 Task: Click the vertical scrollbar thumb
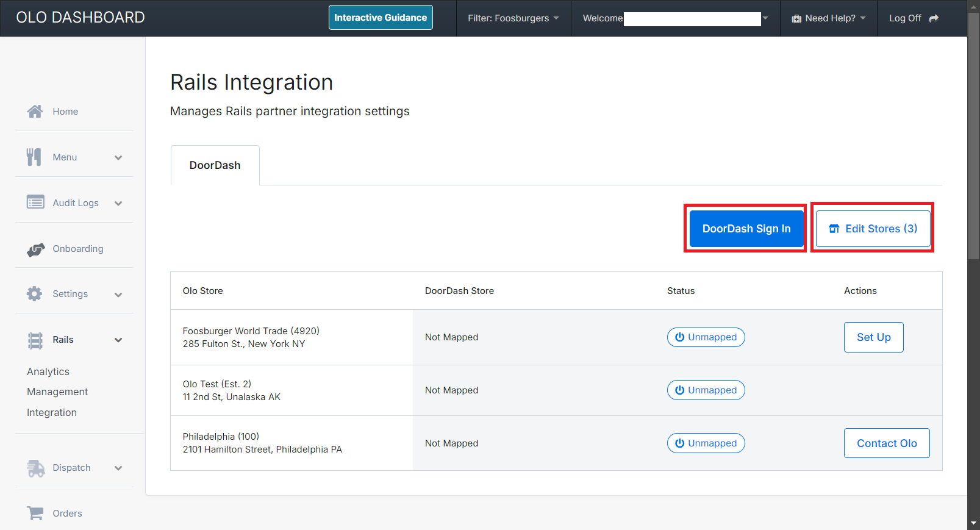tap(973, 135)
